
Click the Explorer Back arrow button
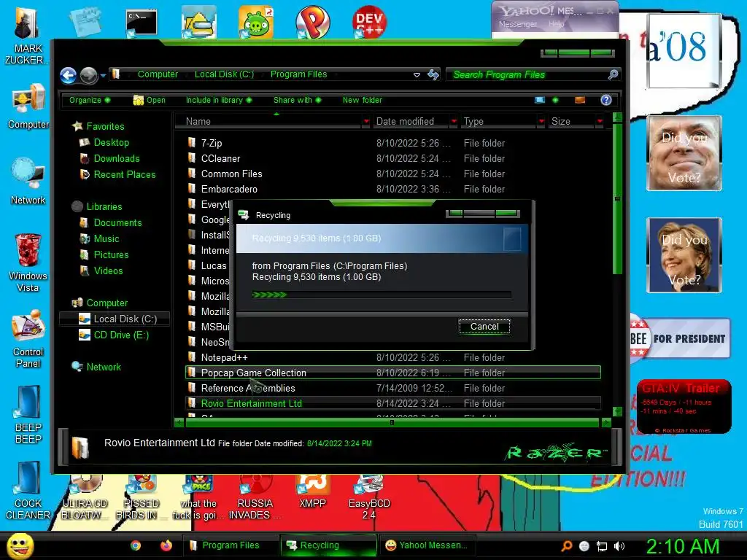pyautogui.click(x=68, y=75)
